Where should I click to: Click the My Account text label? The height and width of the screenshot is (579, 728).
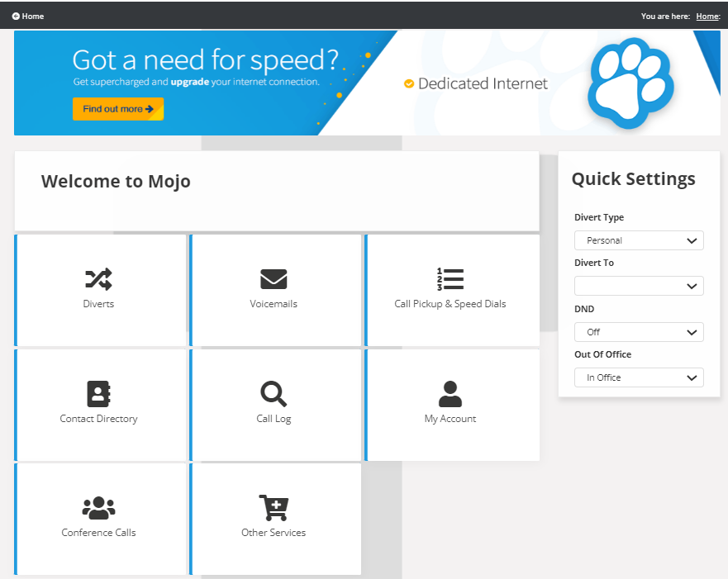tap(450, 419)
